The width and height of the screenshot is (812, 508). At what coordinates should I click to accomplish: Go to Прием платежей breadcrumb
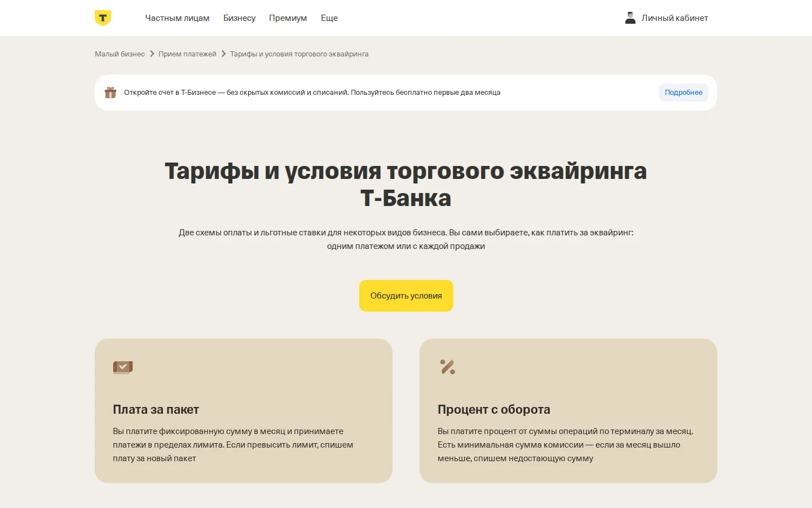pyautogui.click(x=187, y=54)
